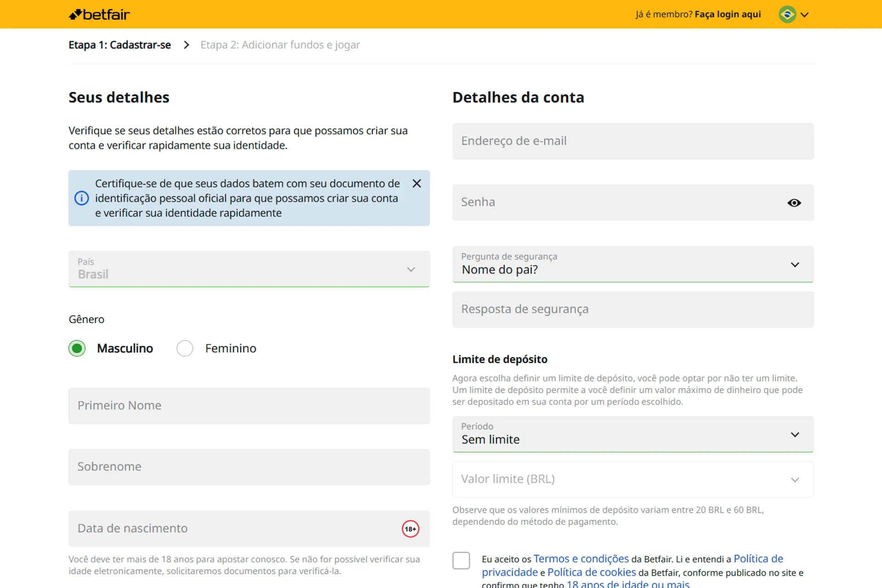Click the Seus detalhes heading
The width and height of the screenshot is (882, 588).
[119, 97]
